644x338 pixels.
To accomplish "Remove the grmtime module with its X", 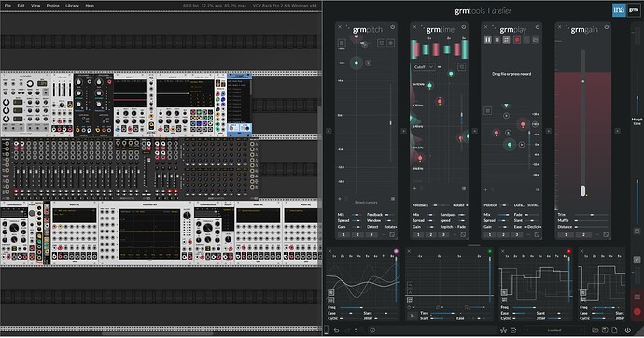I will (x=414, y=27).
